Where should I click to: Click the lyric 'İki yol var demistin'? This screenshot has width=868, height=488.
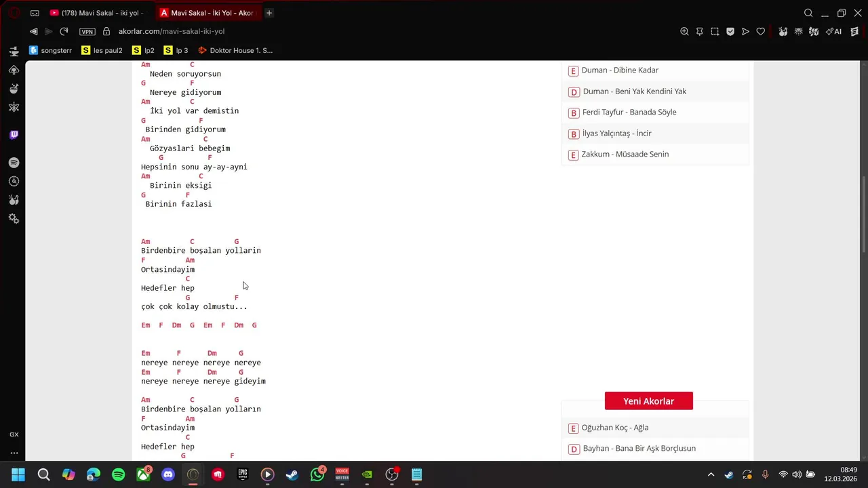tap(194, 111)
